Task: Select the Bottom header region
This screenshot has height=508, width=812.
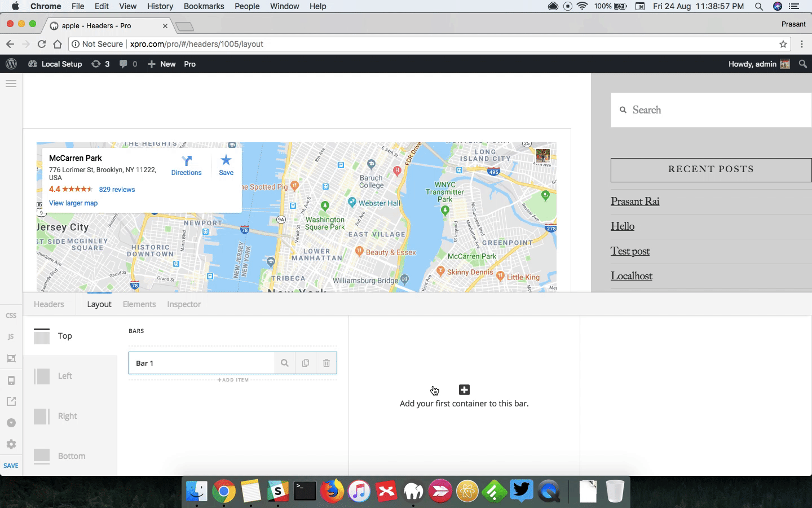Action: (x=70, y=456)
